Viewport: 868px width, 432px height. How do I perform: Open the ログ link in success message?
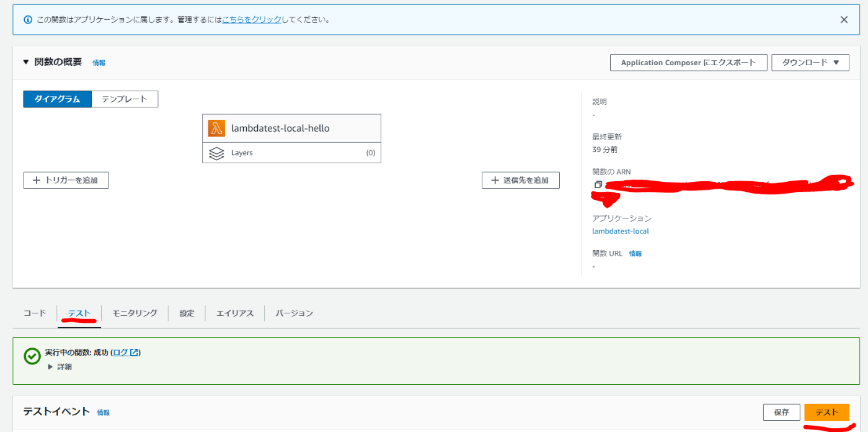click(125, 353)
